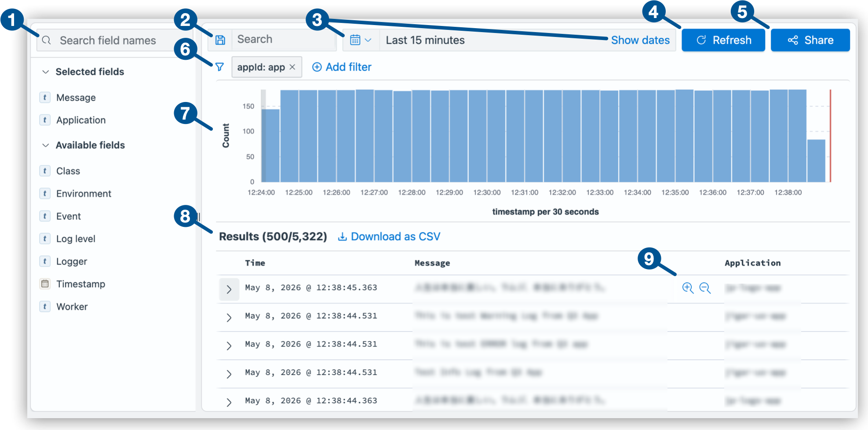The image size is (868, 430).
Task: Select the Environment field
Action: tap(84, 193)
